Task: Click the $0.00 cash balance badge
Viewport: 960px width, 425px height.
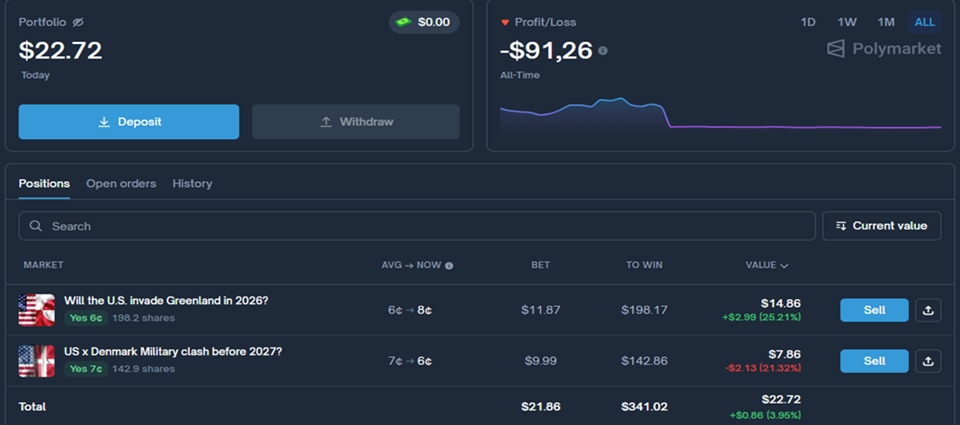Action: [424, 22]
